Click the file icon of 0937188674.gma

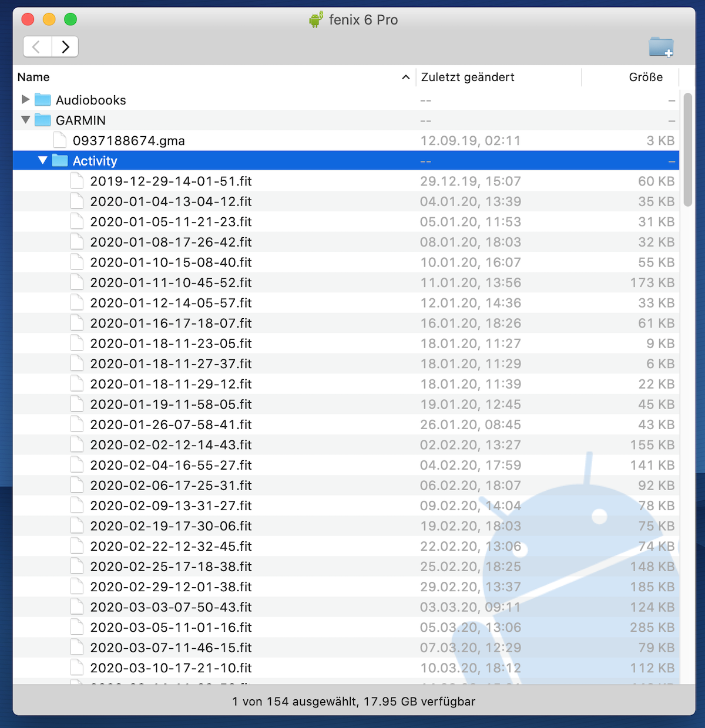59,140
